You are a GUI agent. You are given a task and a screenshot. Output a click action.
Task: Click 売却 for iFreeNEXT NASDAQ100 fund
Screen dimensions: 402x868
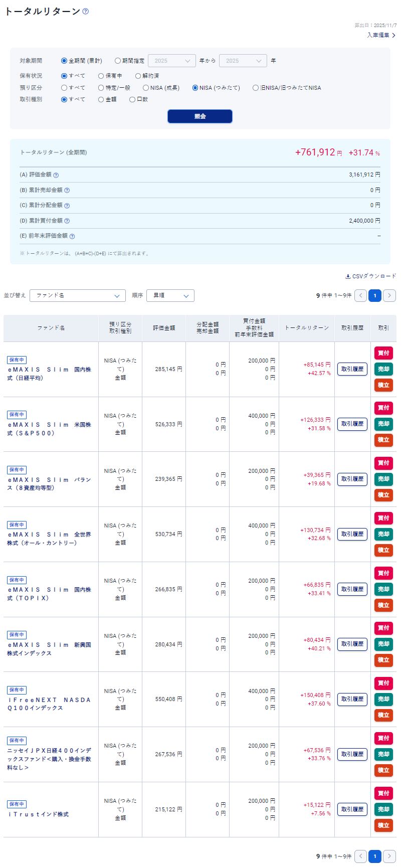pyautogui.click(x=383, y=699)
